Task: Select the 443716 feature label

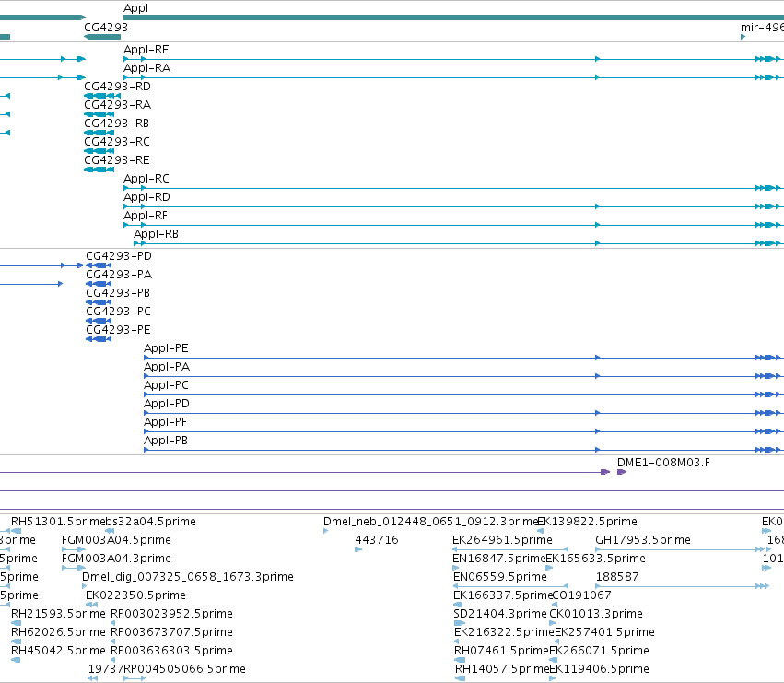Action: 377,540
